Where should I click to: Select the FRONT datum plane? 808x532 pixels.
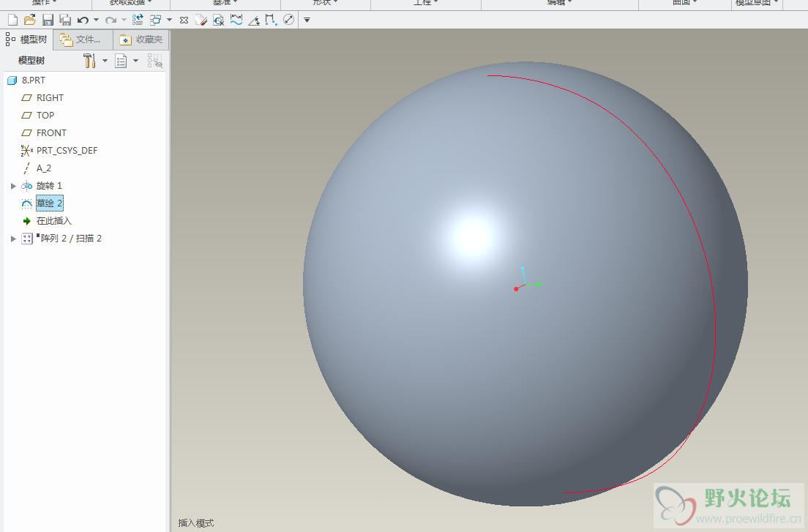pos(51,133)
